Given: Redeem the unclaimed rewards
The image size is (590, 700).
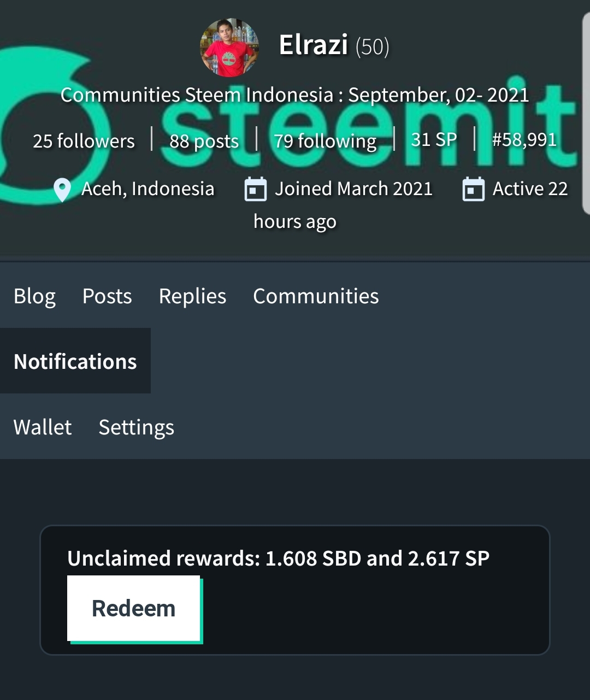Looking at the screenshot, I should point(134,608).
